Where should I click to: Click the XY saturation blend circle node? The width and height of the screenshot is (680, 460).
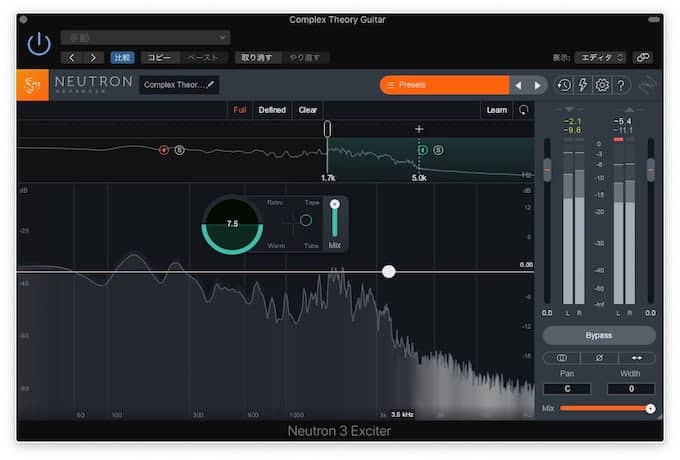tap(306, 220)
